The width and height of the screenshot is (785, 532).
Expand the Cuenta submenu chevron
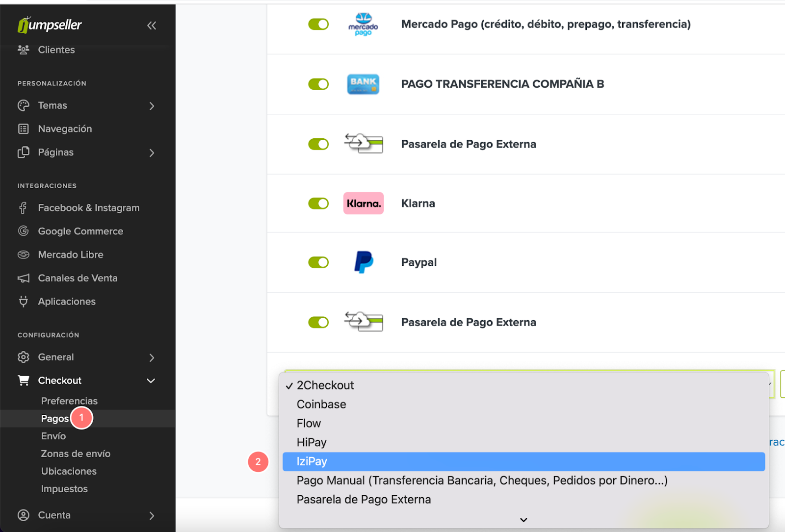[152, 516]
